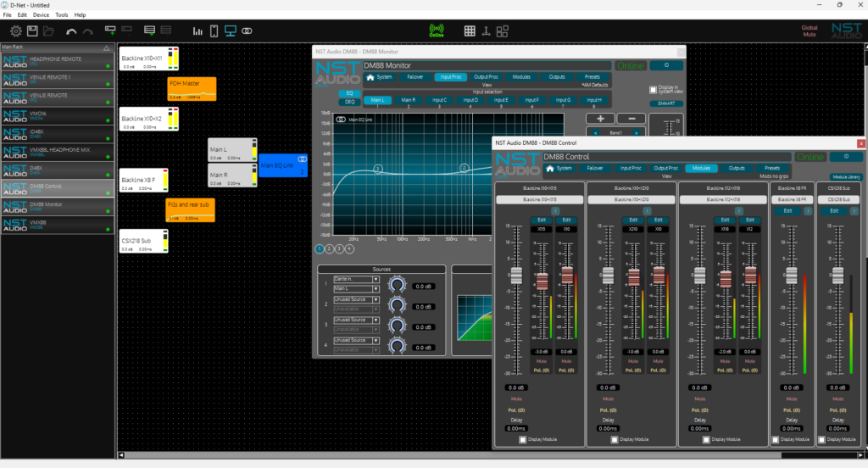
Task: Click the ID button in DM88 Monitor
Action: click(x=666, y=65)
